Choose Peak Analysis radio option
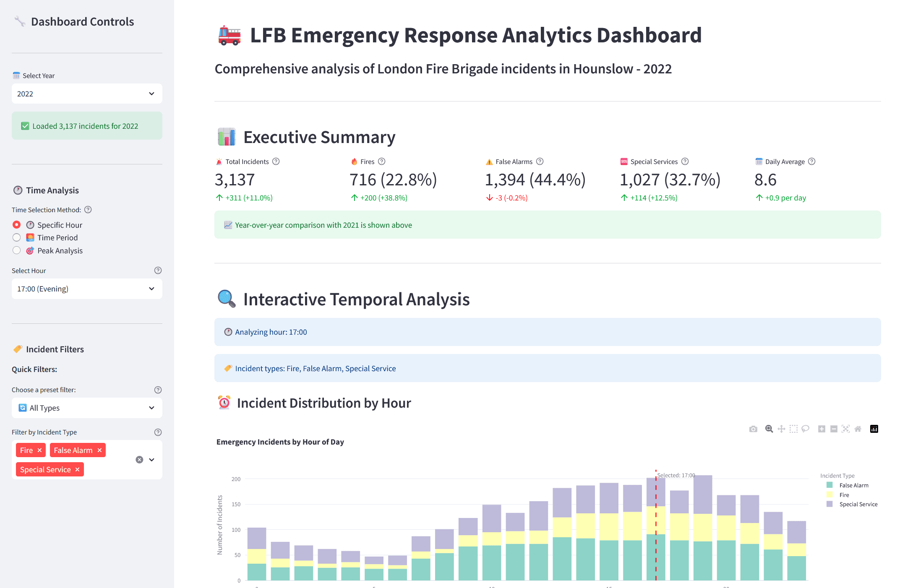Image resolution: width=918 pixels, height=588 pixels. tap(17, 250)
